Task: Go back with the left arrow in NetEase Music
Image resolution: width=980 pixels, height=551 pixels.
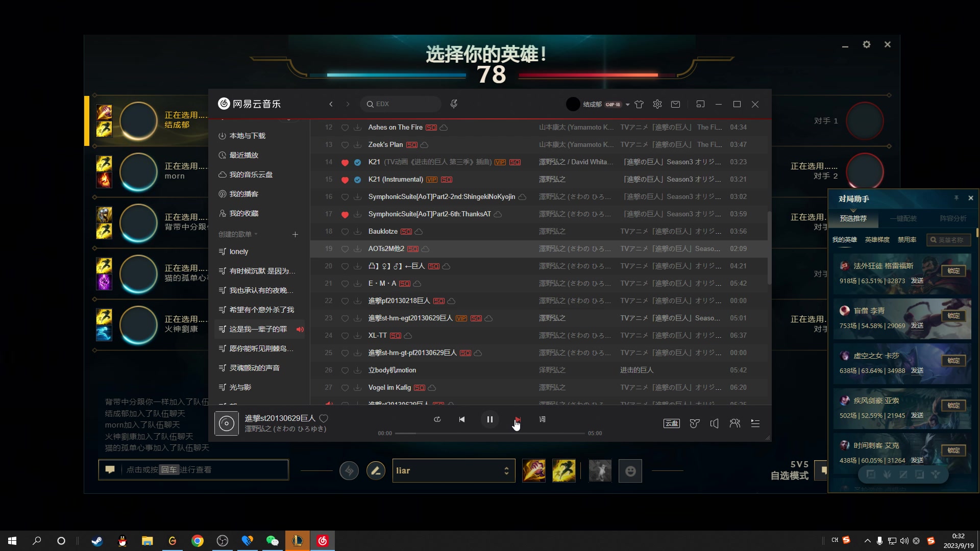Action: [331, 104]
